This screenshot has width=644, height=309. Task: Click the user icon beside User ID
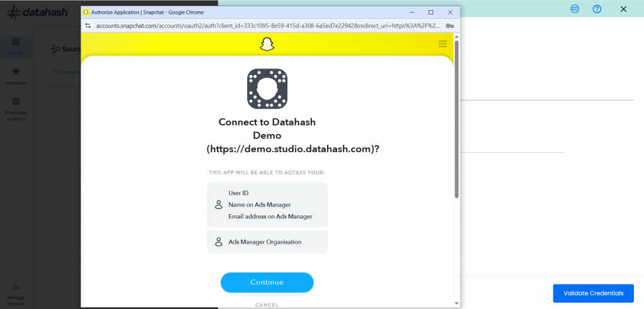coord(218,205)
